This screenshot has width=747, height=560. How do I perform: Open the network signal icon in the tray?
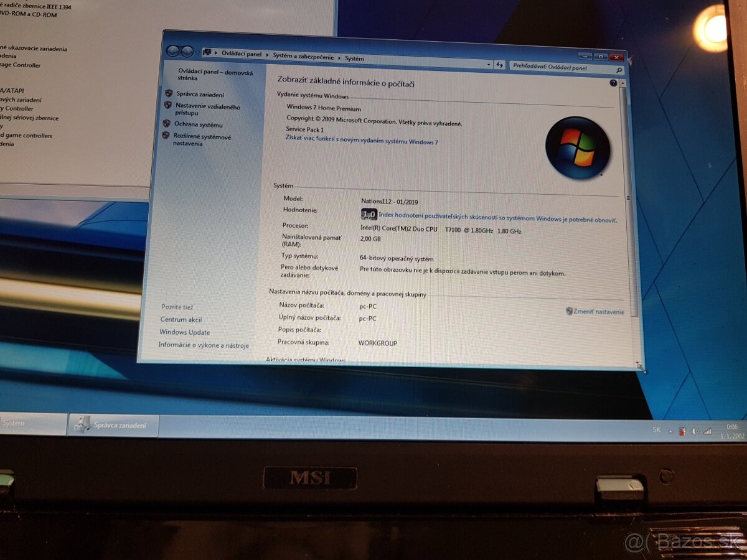point(707,431)
